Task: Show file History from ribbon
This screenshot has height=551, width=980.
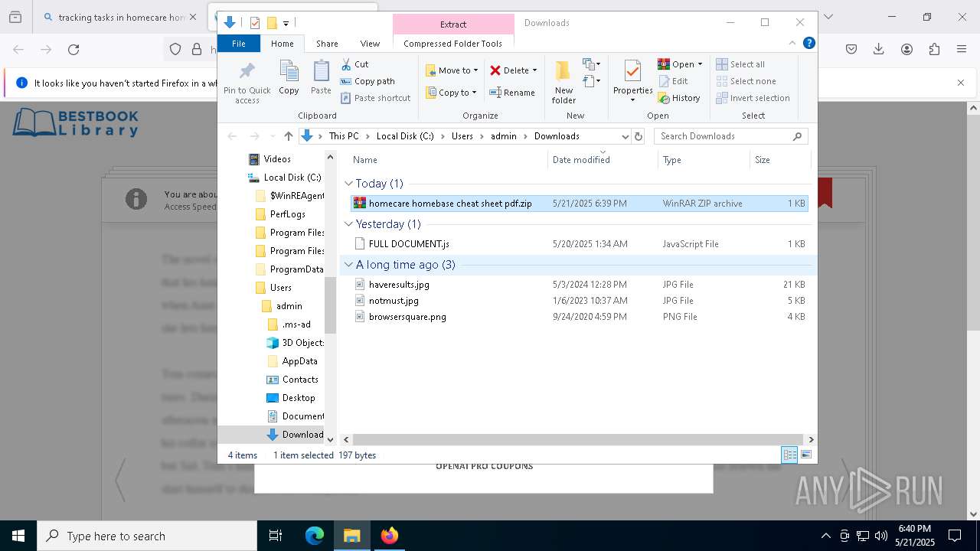Action: [679, 98]
